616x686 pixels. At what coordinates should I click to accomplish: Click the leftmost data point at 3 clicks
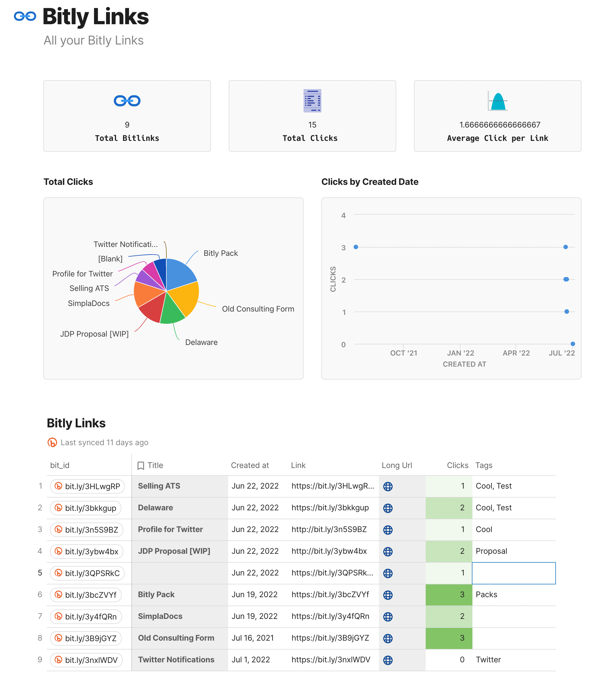pos(356,247)
